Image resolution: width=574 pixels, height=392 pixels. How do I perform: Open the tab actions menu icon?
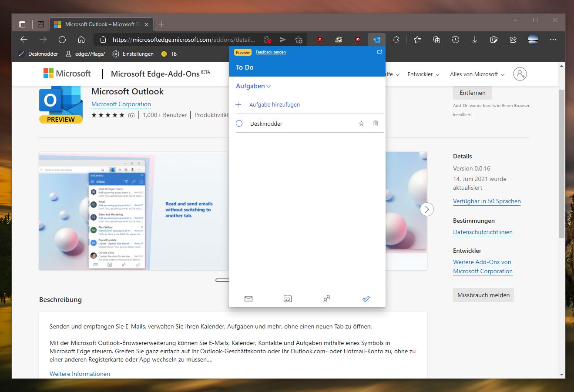pyautogui.click(x=41, y=24)
